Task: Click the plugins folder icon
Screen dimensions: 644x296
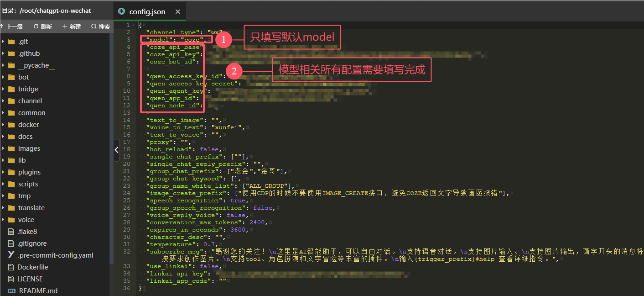Action: coord(11,172)
